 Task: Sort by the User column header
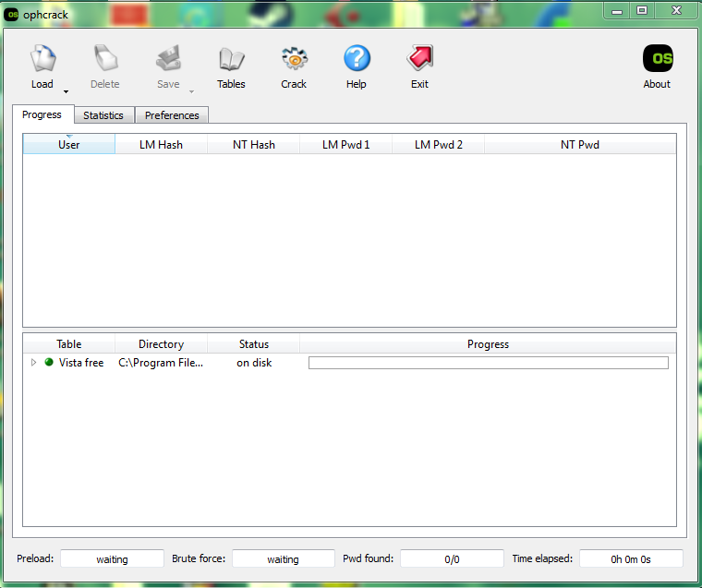tap(69, 145)
